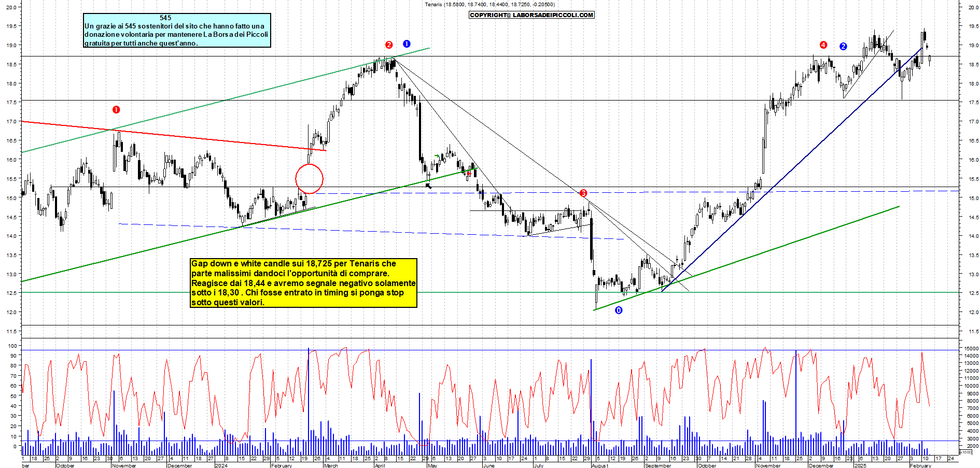Click the blue circled 1 marker near April peak
980x468 pixels.
407,44
